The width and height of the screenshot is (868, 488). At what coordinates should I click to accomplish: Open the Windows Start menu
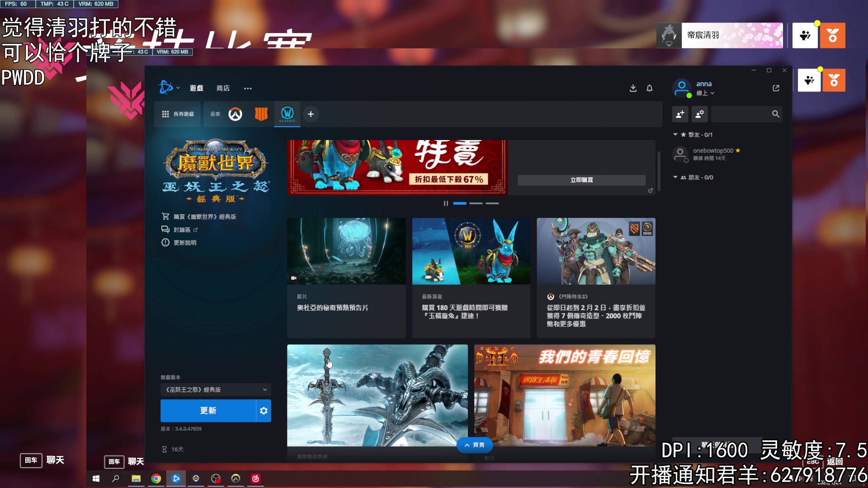(96, 479)
